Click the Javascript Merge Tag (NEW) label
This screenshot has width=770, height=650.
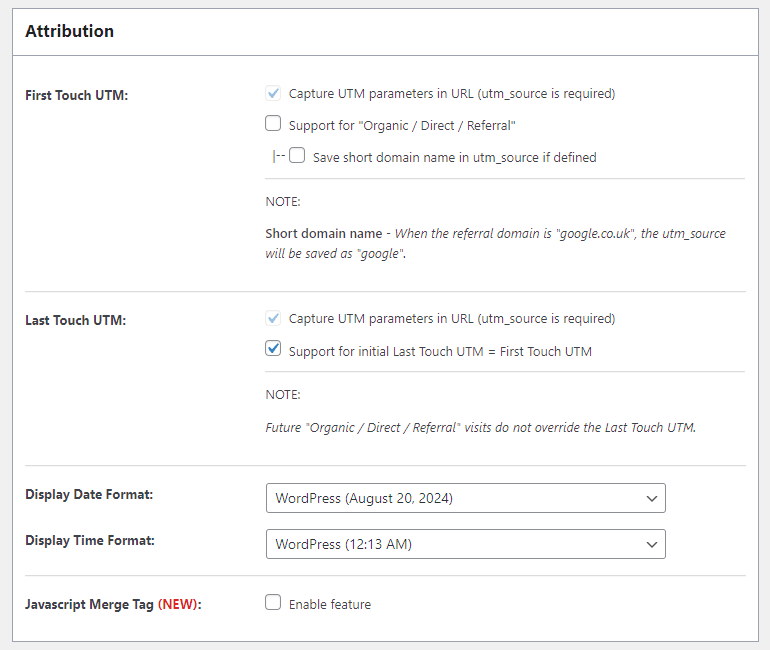pyautogui.click(x=113, y=604)
